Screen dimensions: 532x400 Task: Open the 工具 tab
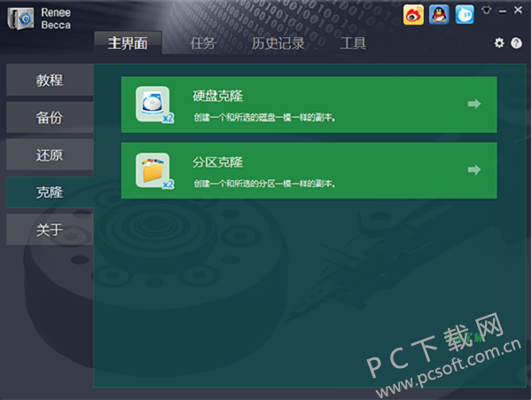pos(353,43)
